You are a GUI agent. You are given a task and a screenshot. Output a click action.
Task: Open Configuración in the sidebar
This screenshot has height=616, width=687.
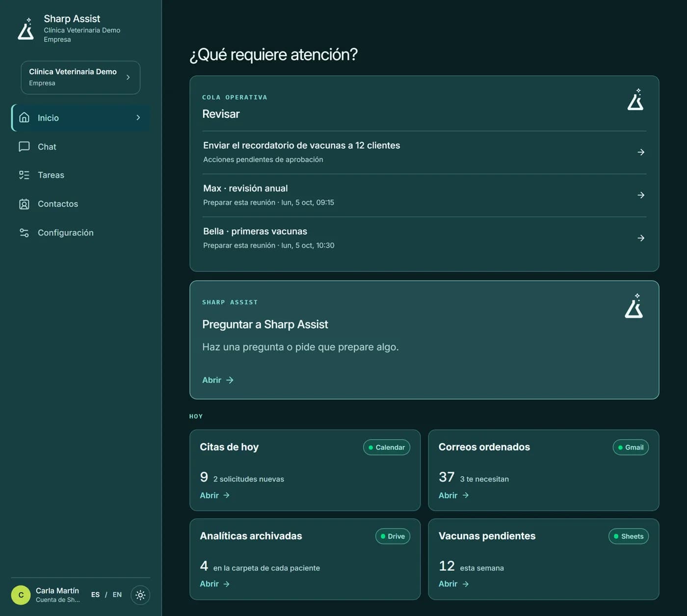(80, 233)
